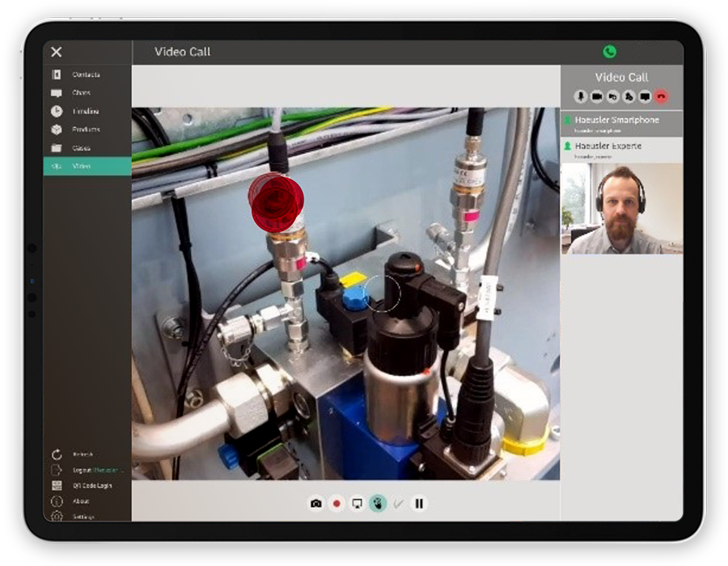Start recording with the red record button

[337, 504]
